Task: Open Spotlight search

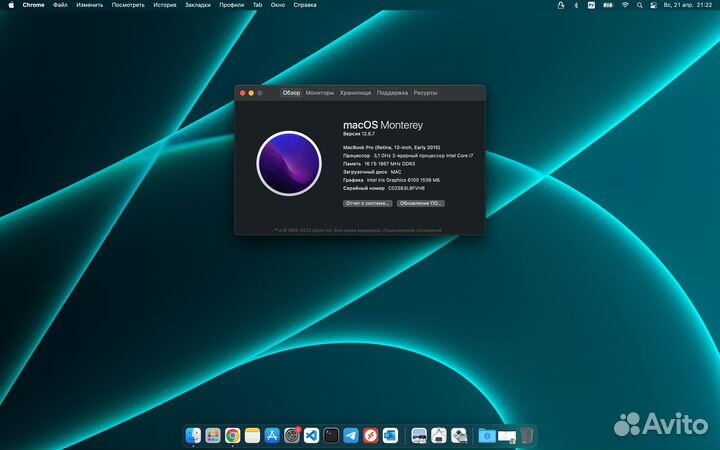Action: click(x=639, y=5)
